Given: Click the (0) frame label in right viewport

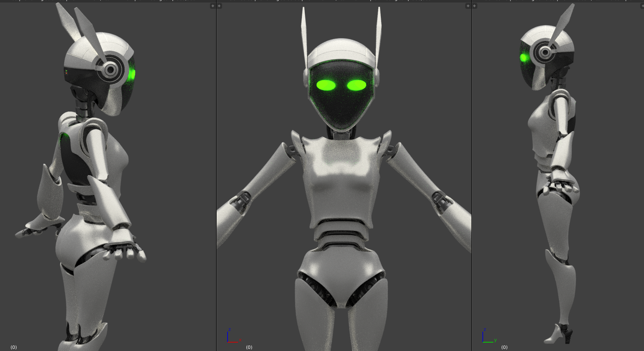Looking at the screenshot, I should (x=505, y=347).
